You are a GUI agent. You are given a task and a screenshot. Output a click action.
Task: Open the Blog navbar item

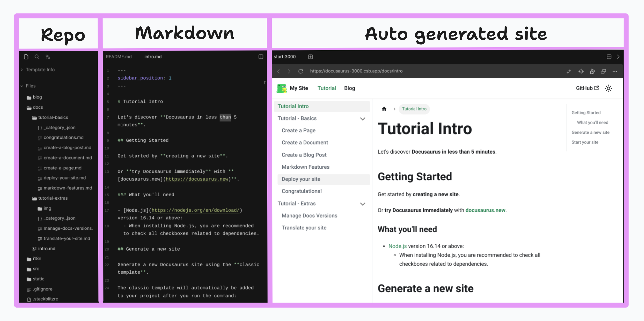349,88
